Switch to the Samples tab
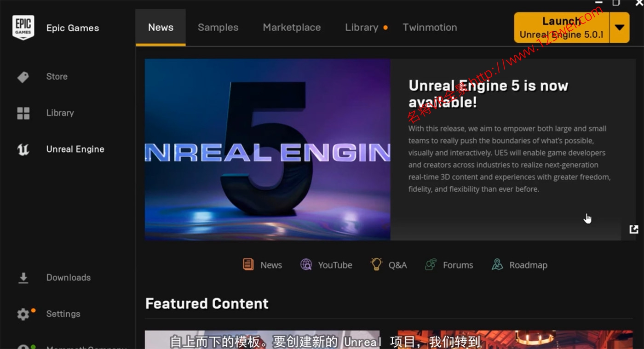 pos(218,28)
